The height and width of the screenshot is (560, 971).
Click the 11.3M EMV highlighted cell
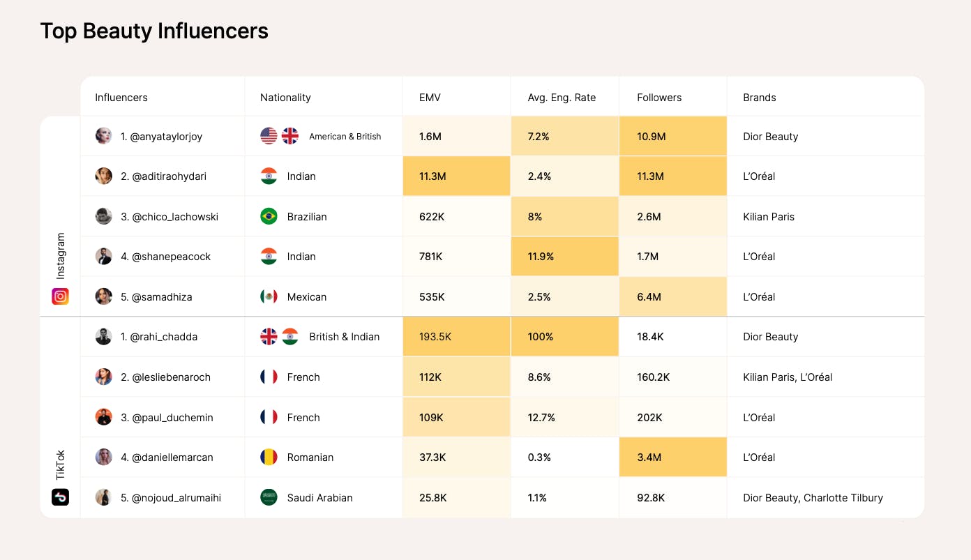[456, 176]
